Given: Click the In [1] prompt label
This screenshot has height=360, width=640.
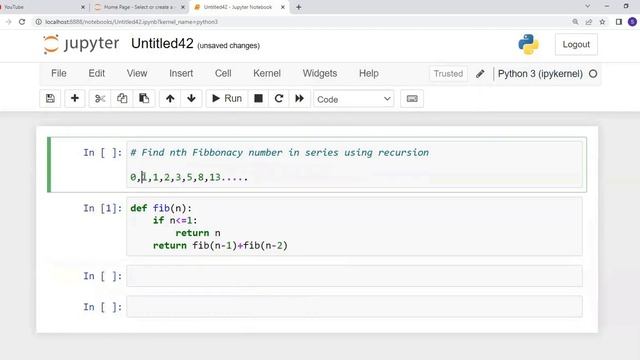Looking at the screenshot, I should pyautogui.click(x=102, y=208).
